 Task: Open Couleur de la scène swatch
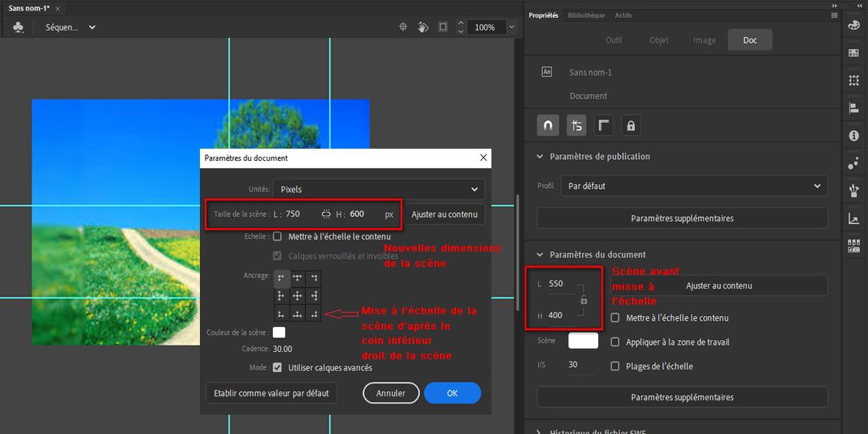279,333
